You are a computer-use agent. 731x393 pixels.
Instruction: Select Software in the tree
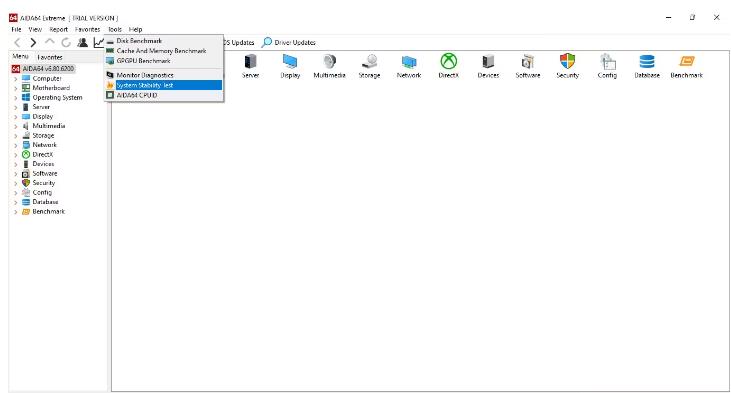pos(45,173)
